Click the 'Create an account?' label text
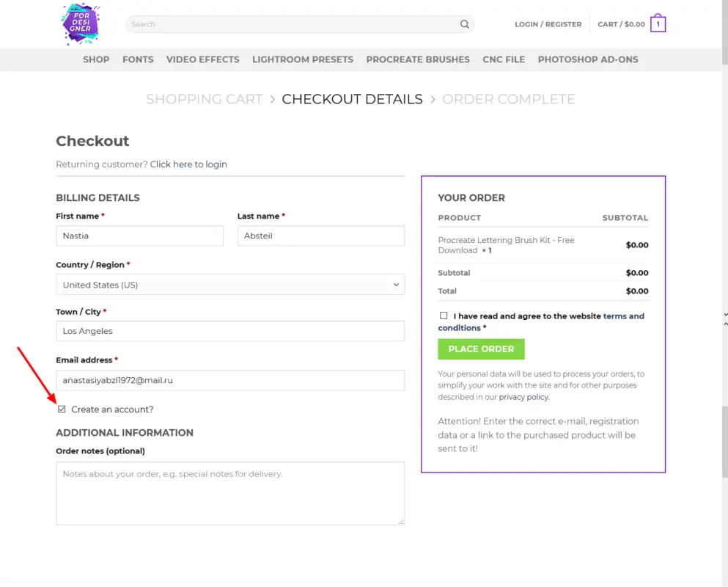Screen dimensions: 728x587 click(x=112, y=409)
